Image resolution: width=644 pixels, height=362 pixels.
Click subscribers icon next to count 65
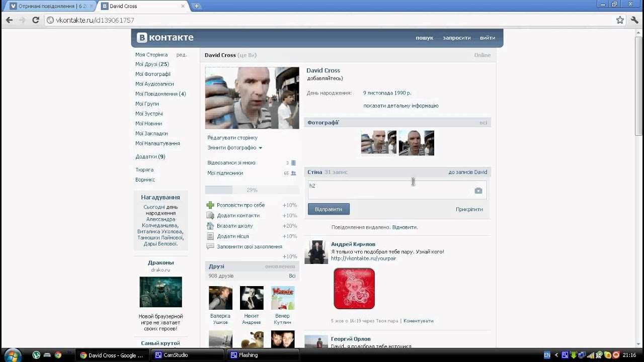[293, 173]
